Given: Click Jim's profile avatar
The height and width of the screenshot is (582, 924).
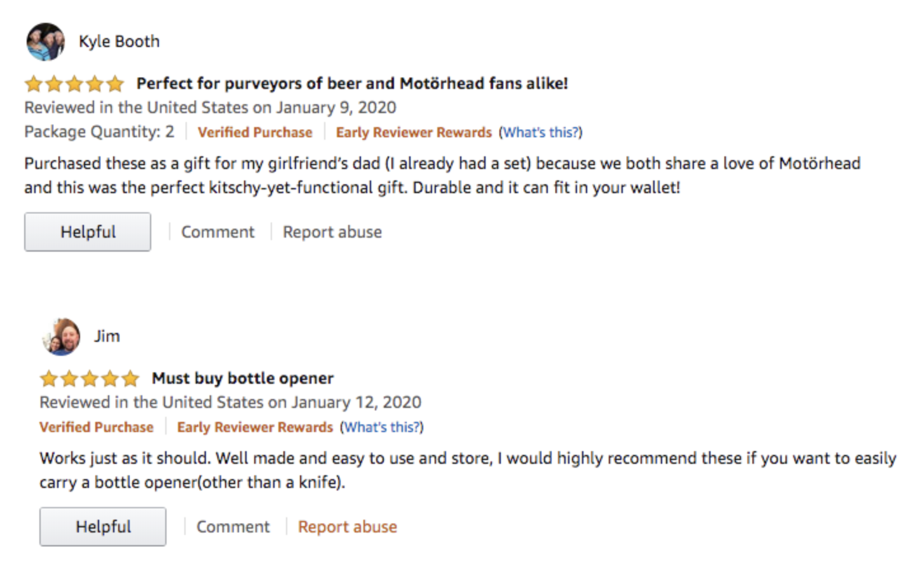Looking at the screenshot, I should point(61,337).
